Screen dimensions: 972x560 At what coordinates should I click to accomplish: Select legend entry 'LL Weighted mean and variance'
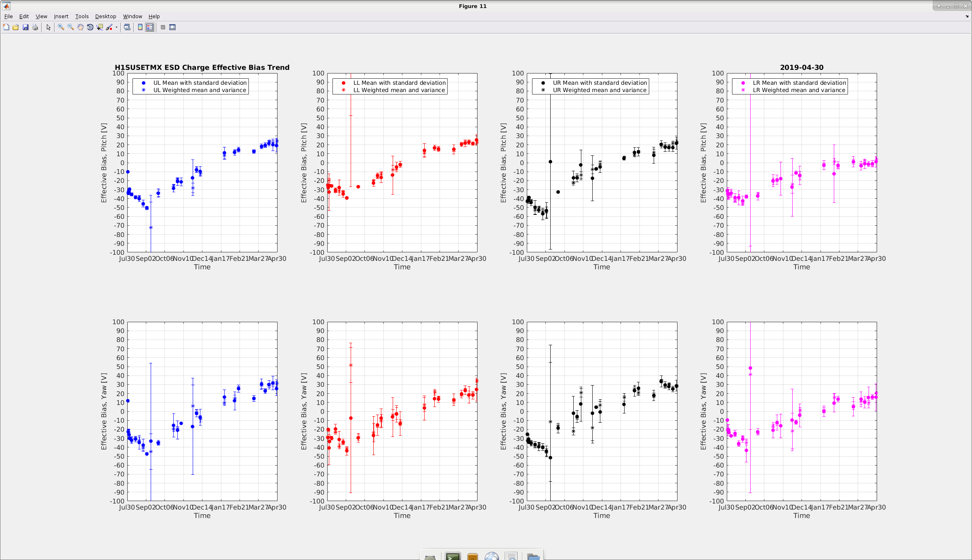399,90
